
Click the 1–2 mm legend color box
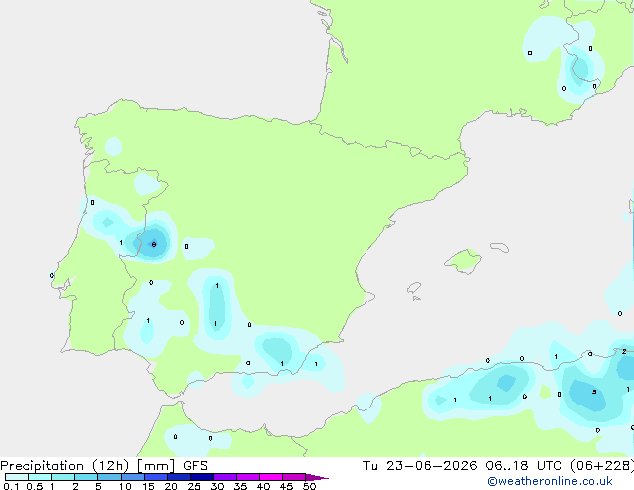pyautogui.click(x=63, y=477)
